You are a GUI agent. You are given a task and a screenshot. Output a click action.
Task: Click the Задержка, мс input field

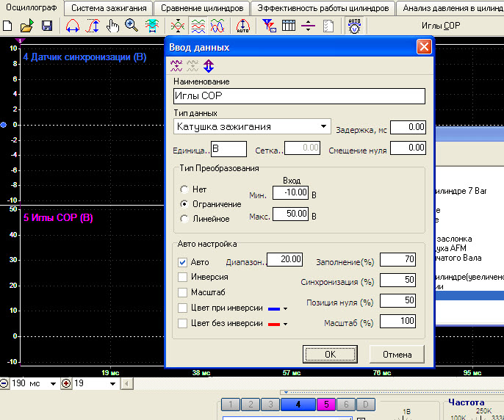[408, 127]
